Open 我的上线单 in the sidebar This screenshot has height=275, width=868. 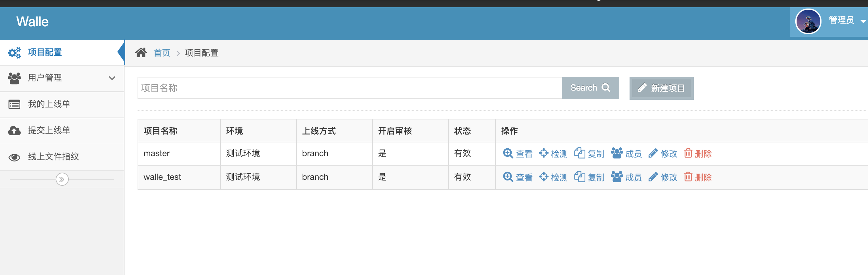pos(49,104)
